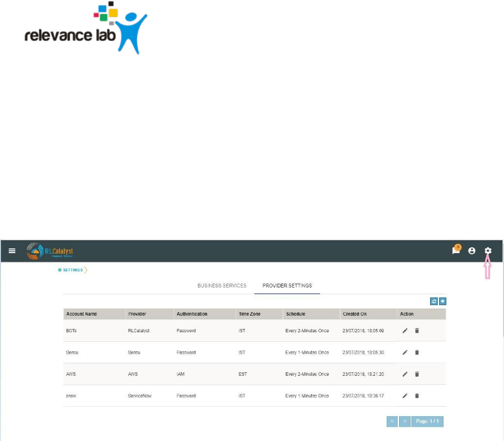Switch to Business Services tab

222,286
